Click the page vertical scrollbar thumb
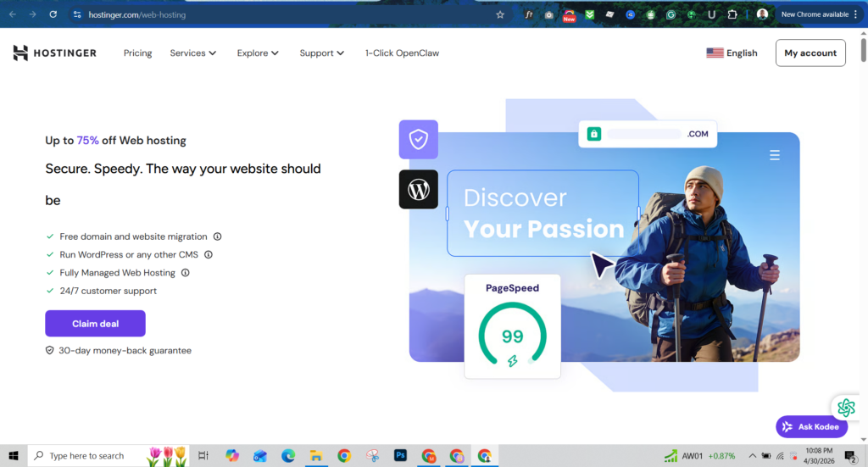The height and width of the screenshot is (467, 868). point(864,50)
